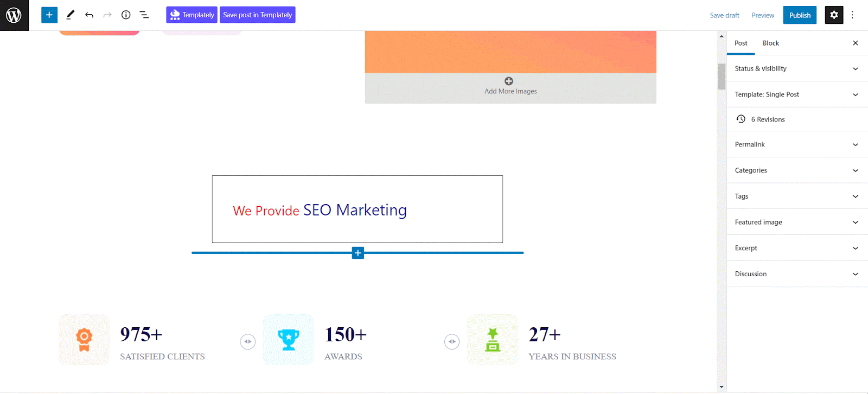Select the Tools pencil icon

[71, 15]
